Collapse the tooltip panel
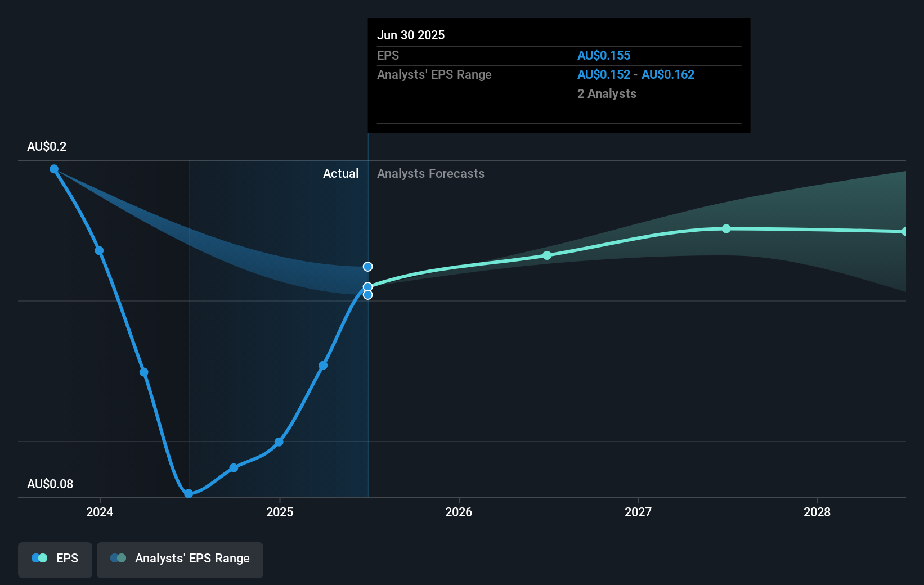The width and height of the screenshot is (924, 585). pos(558,35)
